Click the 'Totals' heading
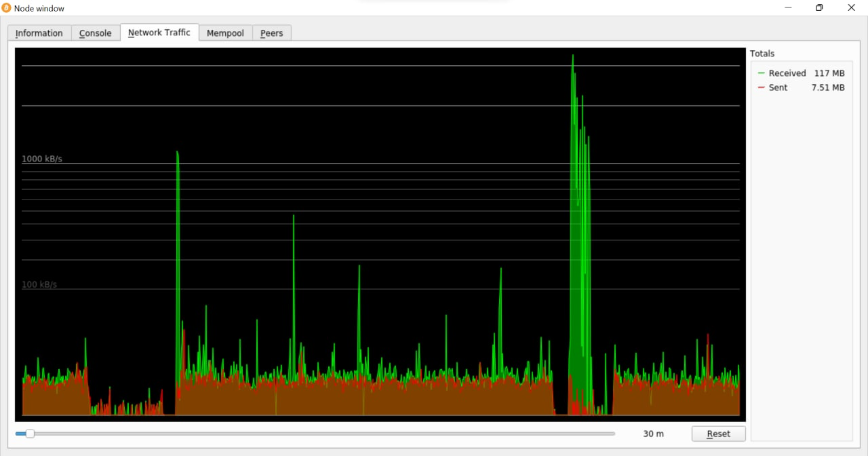 click(762, 54)
